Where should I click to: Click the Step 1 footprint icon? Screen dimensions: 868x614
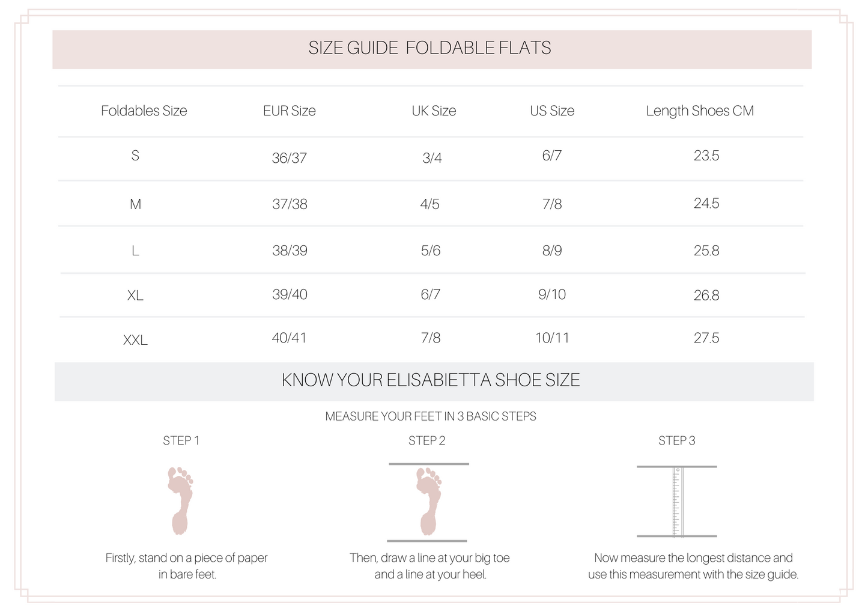[180, 500]
